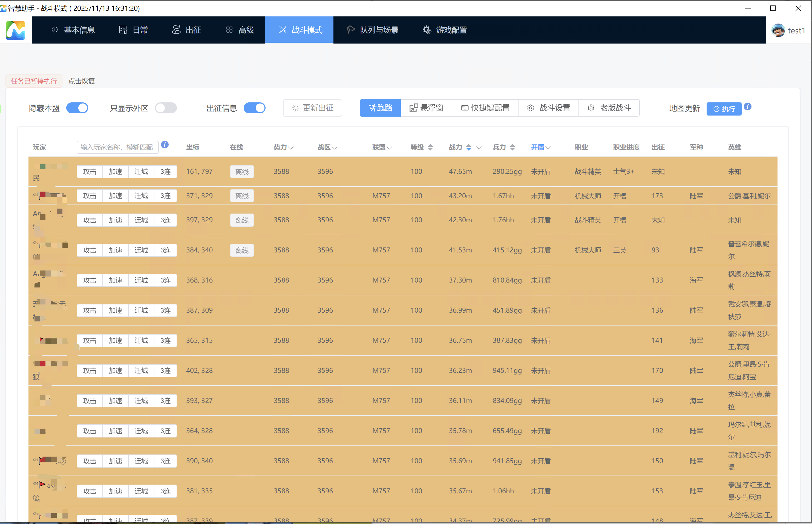Screen dimensions: 812x524
Task: Sort by 兵力 using the sort arrows
Action: [512, 147]
